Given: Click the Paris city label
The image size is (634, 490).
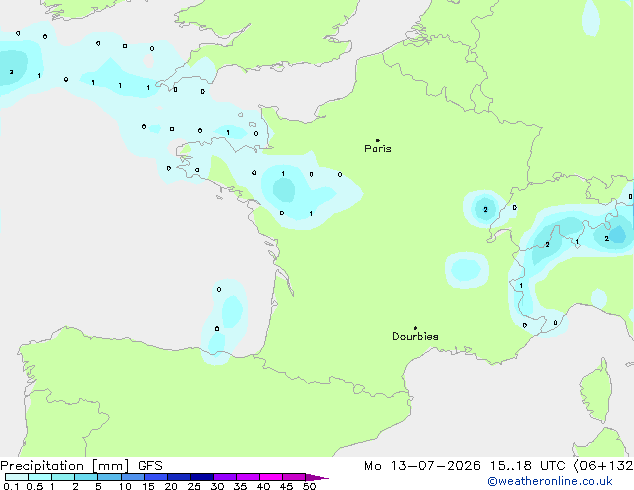Looking at the screenshot, I should coord(378,149).
